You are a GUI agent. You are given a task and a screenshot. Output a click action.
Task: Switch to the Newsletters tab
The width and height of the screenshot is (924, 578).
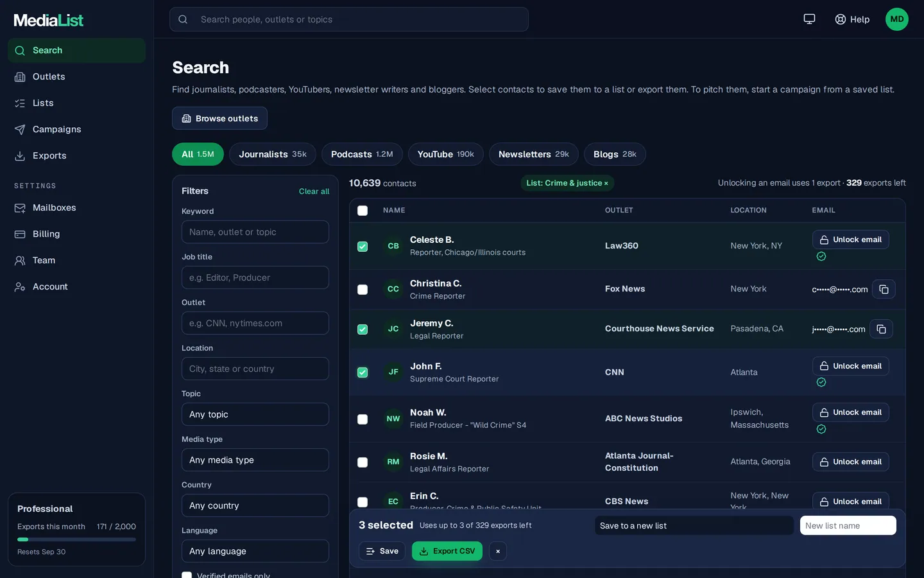click(533, 154)
